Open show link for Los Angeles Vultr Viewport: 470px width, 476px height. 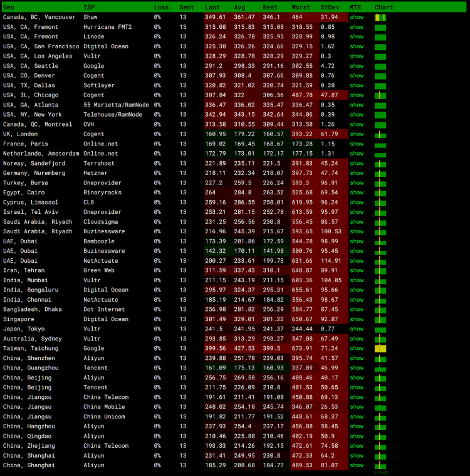tap(357, 56)
